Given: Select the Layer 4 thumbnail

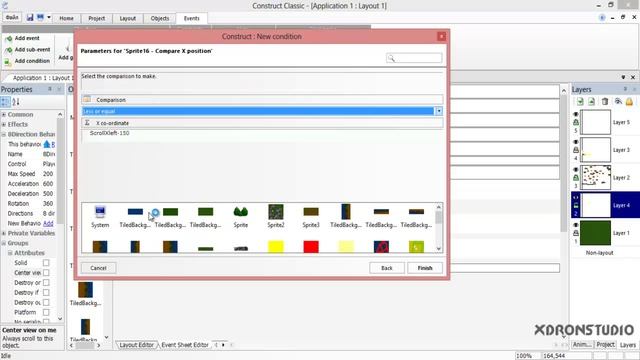Looking at the screenshot, I should pyautogui.click(x=596, y=205).
